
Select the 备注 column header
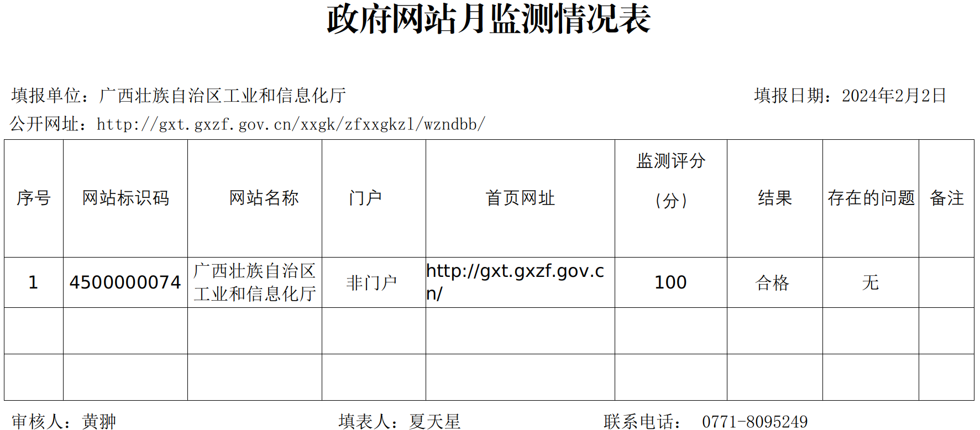(946, 198)
